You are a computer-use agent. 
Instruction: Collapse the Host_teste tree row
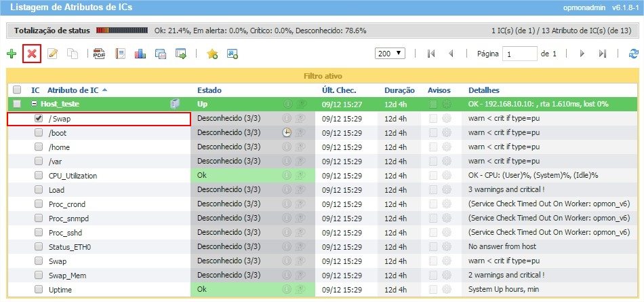click(34, 104)
